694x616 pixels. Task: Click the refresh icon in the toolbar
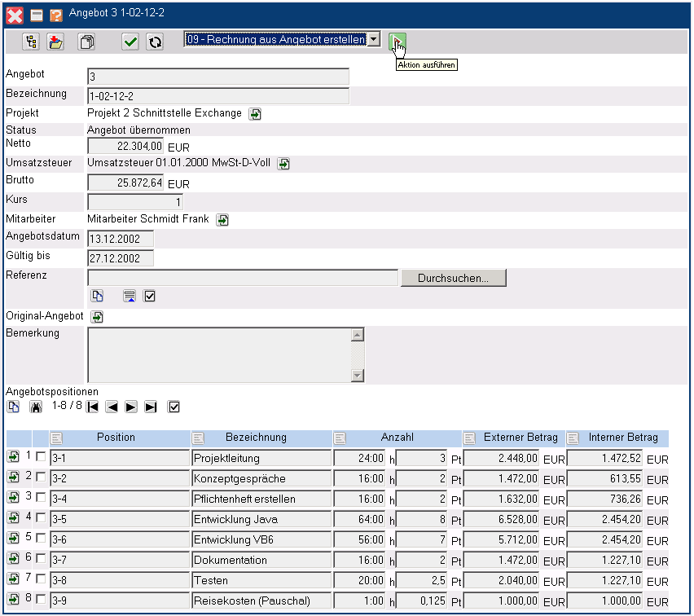coord(155,42)
